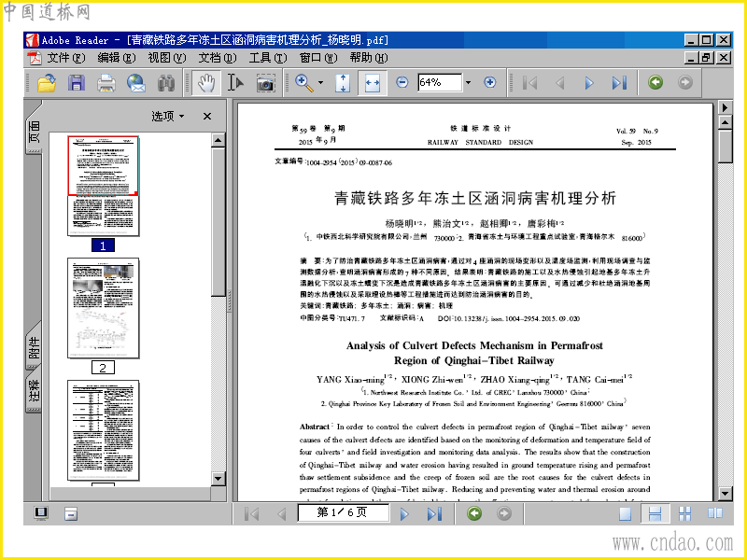Switch to Single Page layout

pyautogui.click(x=625, y=513)
